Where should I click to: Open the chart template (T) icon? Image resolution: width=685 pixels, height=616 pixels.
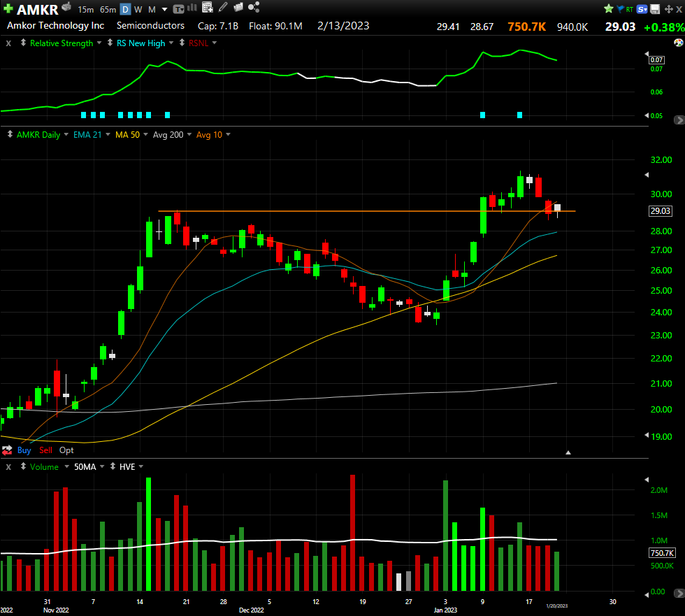pyautogui.click(x=178, y=8)
